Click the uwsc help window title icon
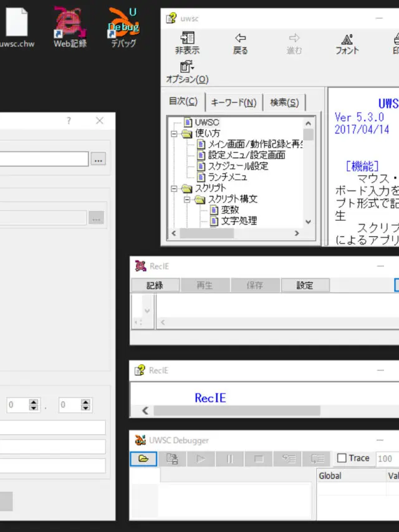399x532 pixels. coord(171,18)
